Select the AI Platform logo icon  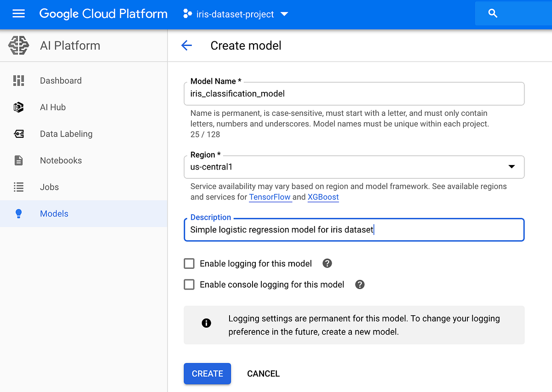20,45
